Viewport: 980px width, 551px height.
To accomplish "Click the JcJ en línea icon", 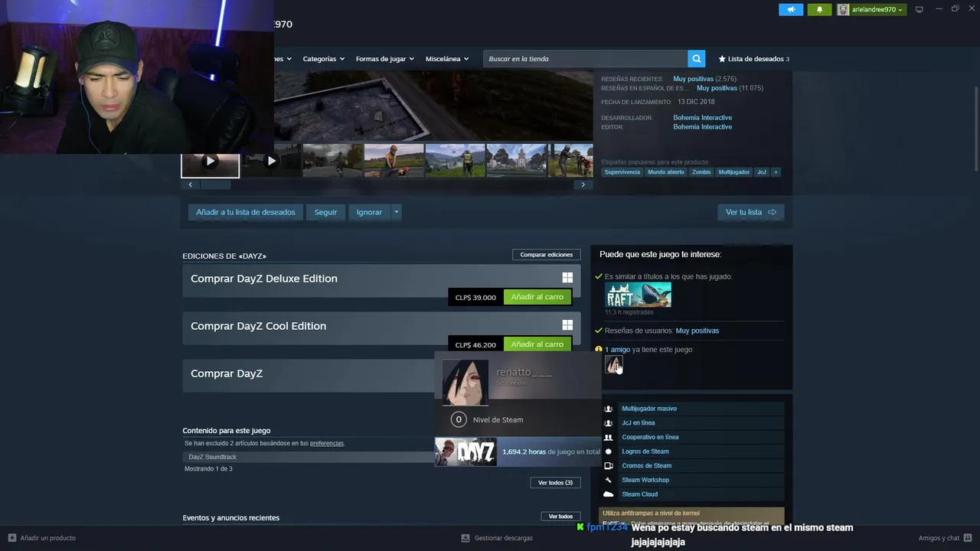I will tap(608, 423).
